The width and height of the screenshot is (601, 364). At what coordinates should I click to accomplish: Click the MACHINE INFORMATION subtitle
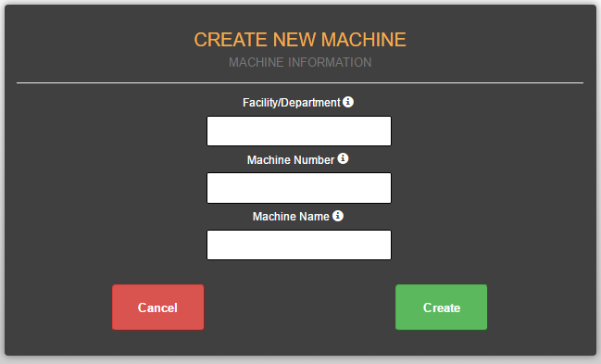(300, 62)
